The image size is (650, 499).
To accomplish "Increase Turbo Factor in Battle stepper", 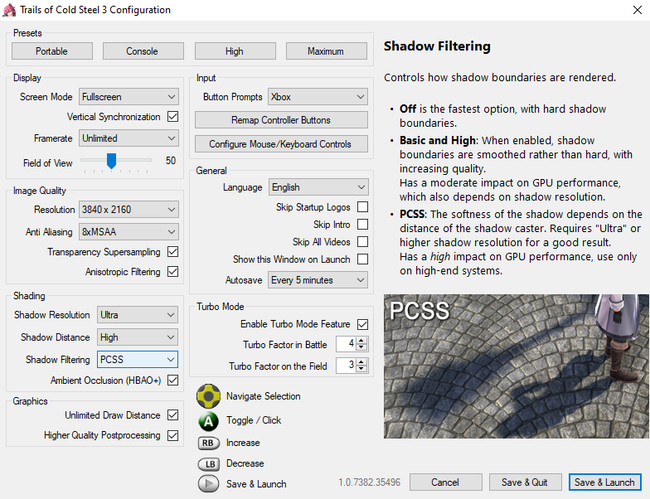I will (362, 340).
